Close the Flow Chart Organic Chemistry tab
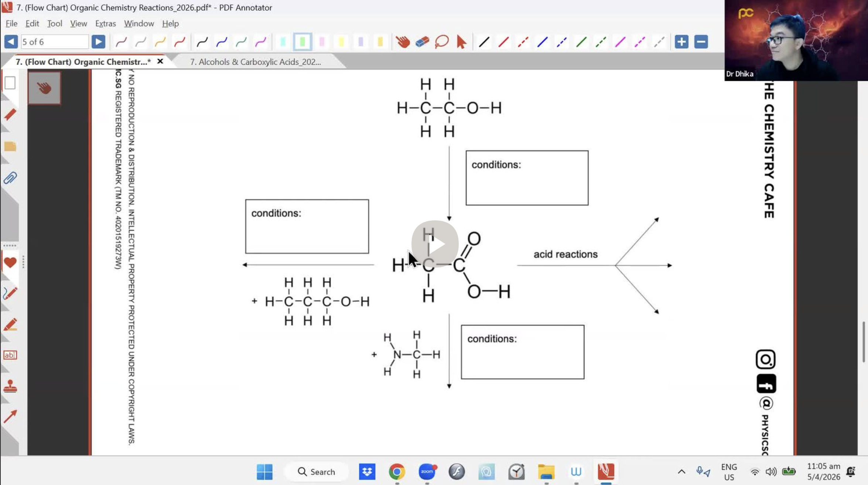Screen dimensions: 868x485 tap(160, 61)
